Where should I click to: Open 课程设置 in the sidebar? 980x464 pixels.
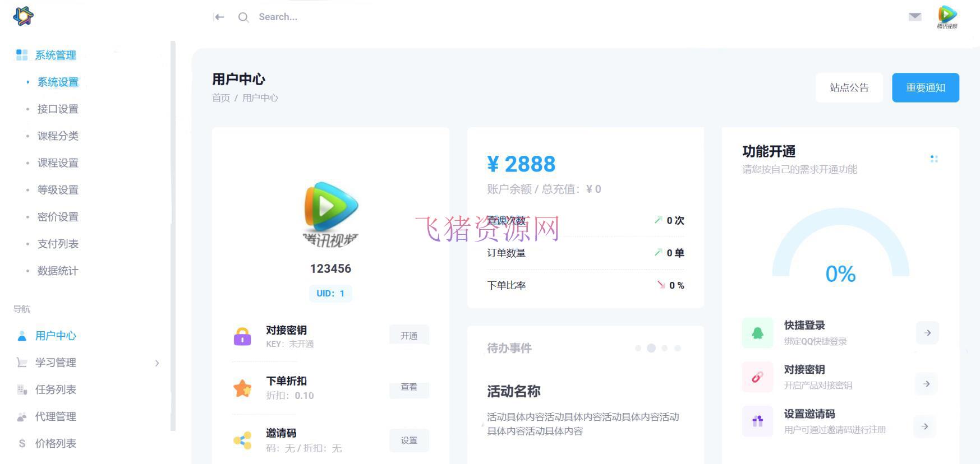coord(58,163)
